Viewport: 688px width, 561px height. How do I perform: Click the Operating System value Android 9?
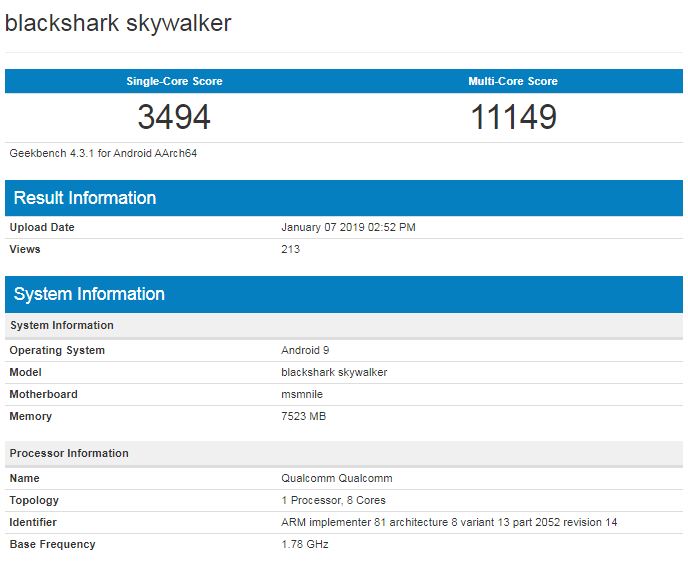tap(305, 350)
